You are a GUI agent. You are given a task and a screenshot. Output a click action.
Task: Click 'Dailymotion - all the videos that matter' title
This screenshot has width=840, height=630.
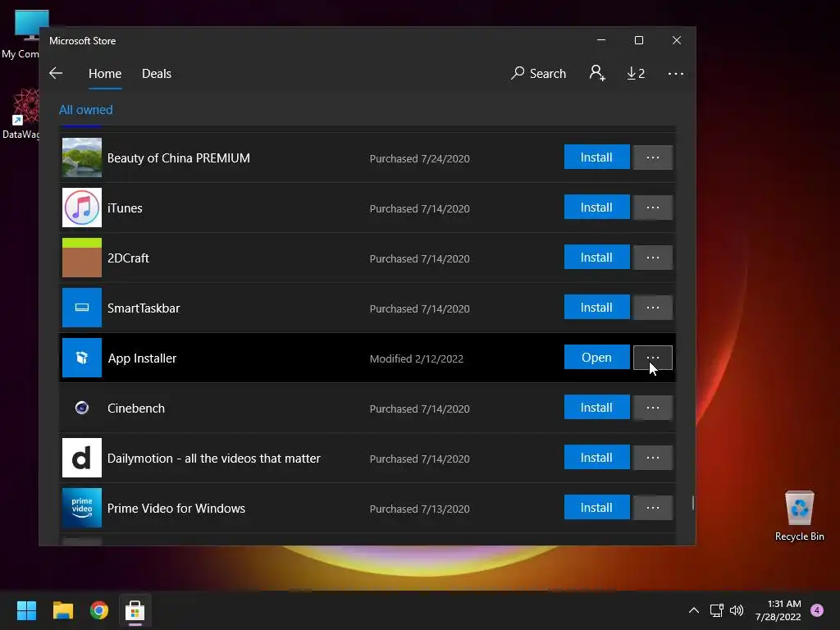pos(214,459)
